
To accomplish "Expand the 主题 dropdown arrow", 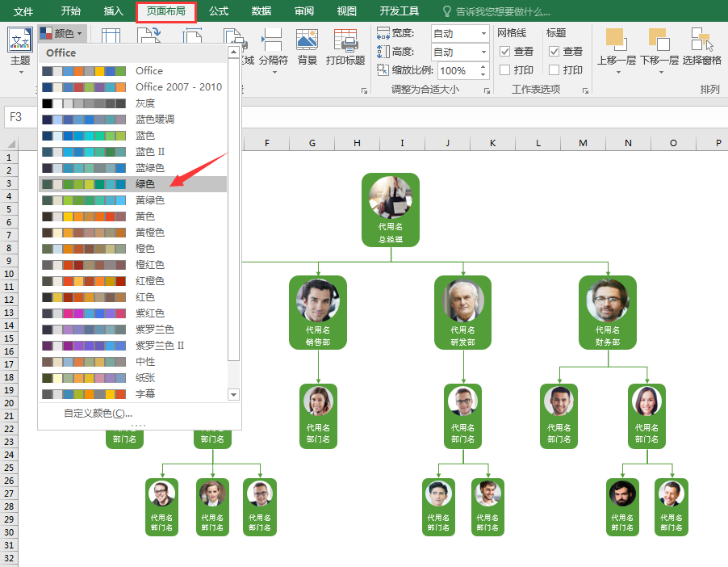I will (x=21, y=72).
